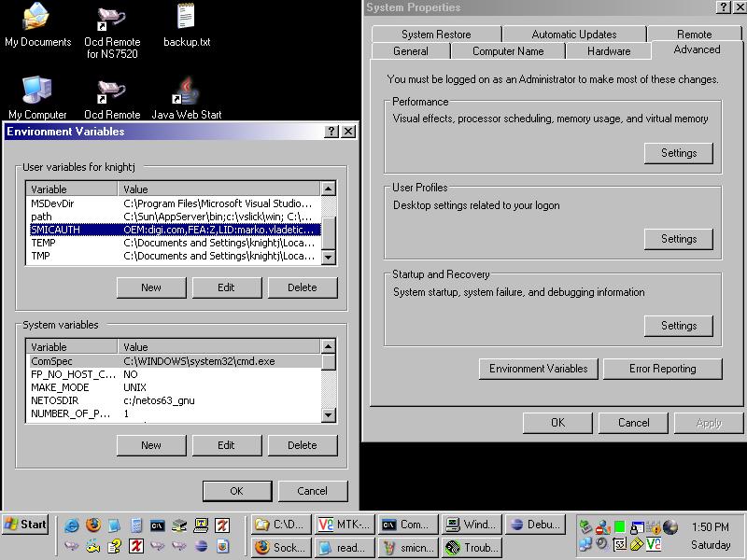Launch Firefox from the Quick Launch bar
The height and width of the screenshot is (560, 747).
tap(92, 525)
